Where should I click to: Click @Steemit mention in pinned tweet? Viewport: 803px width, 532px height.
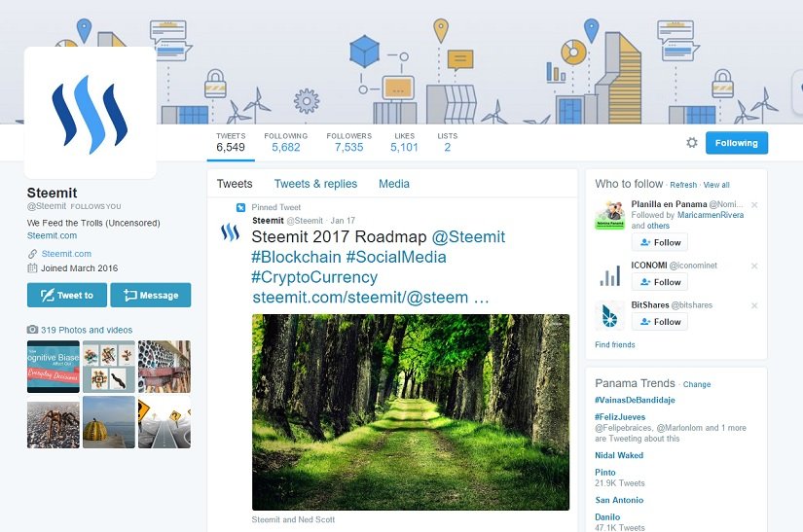coord(468,237)
